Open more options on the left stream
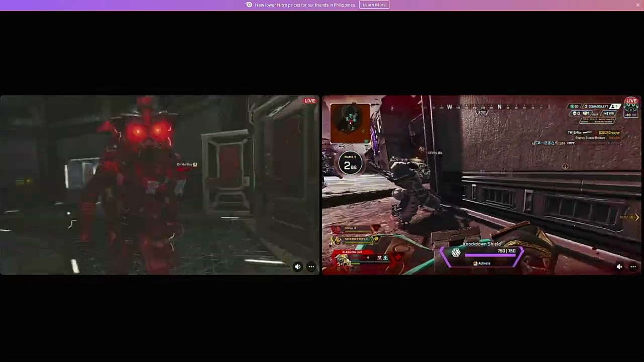 click(311, 267)
